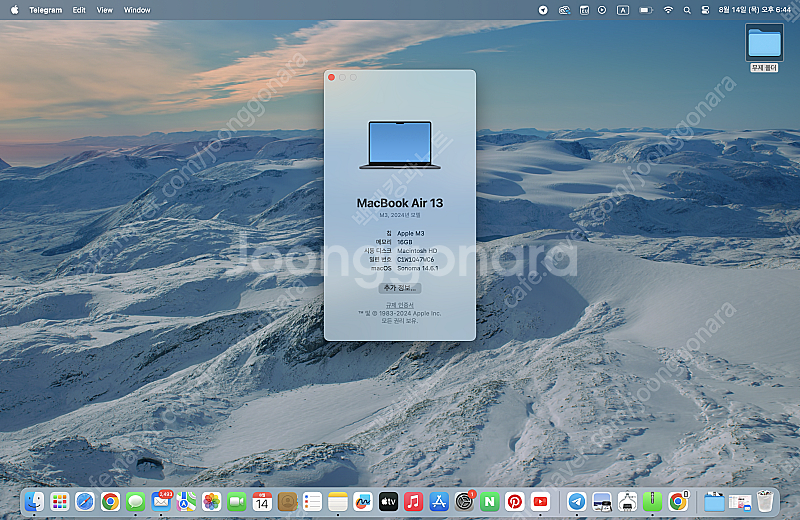Show battery status in the menu bar

646,10
